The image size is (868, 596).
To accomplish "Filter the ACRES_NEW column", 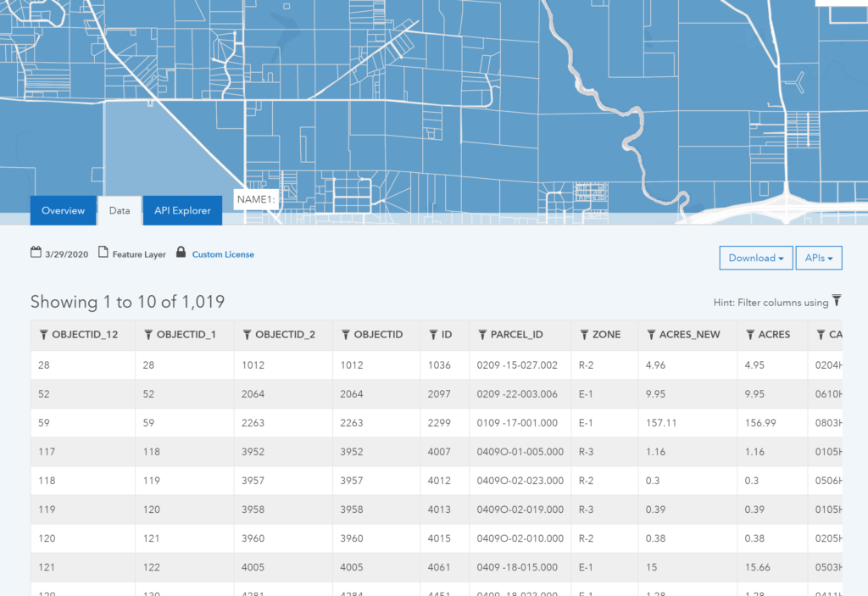I will click(651, 335).
